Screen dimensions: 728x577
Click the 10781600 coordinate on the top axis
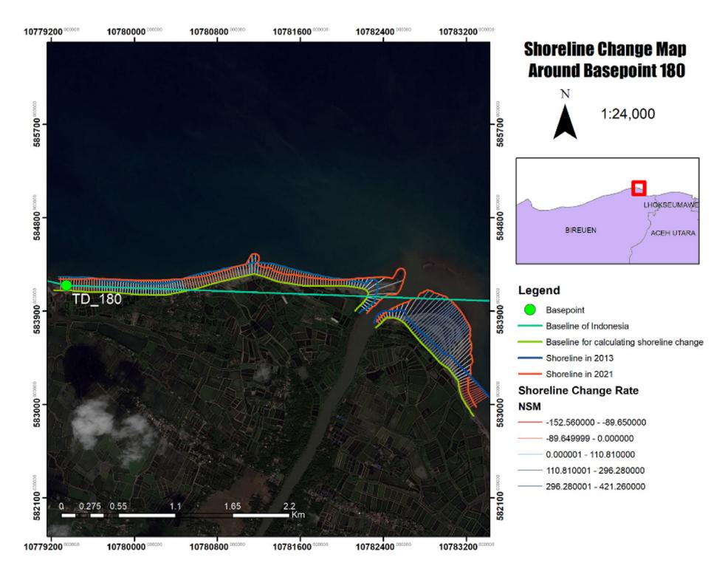[292, 32]
